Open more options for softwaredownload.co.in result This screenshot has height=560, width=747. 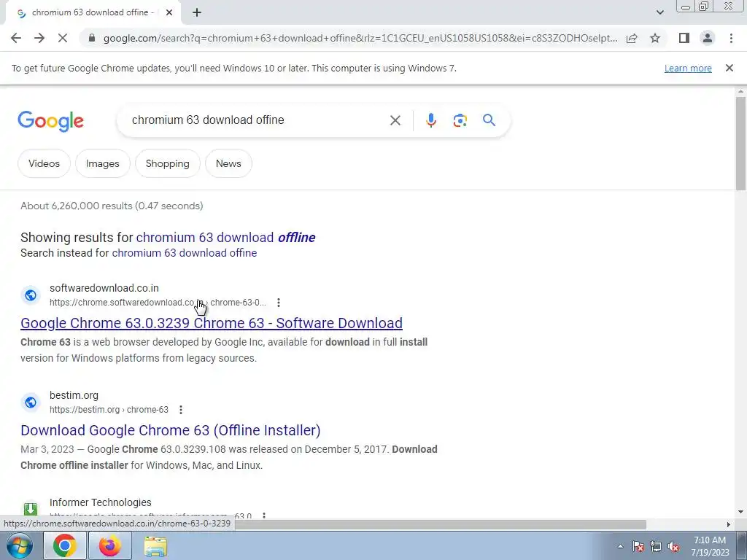278,303
